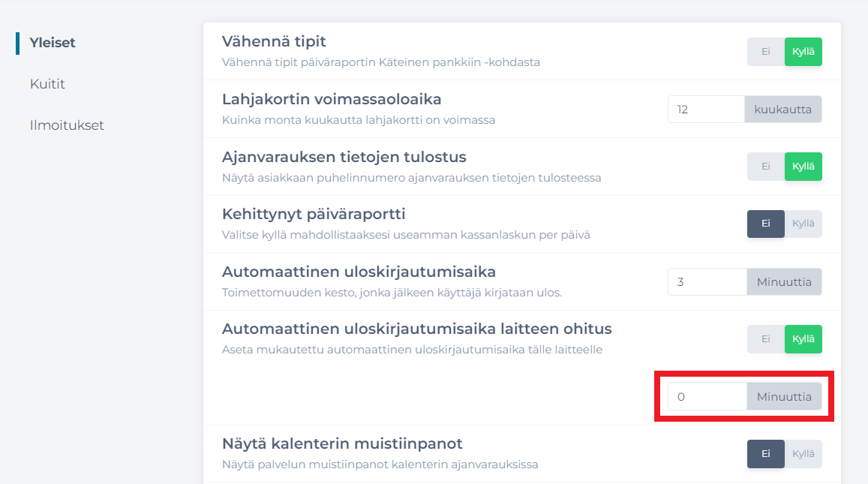Viewport: 868px width, 484px height.
Task: Click the Minuuttia label beside logout time
Action: point(783,281)
